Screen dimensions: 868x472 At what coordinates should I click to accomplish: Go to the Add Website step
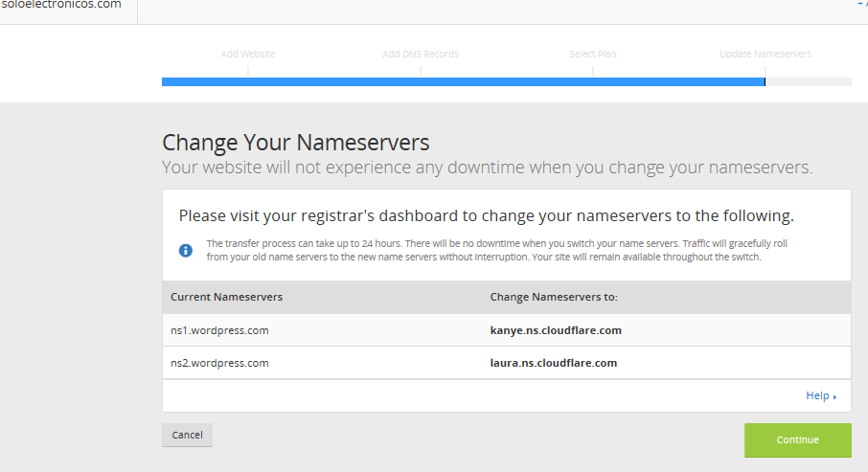point(248,55)
